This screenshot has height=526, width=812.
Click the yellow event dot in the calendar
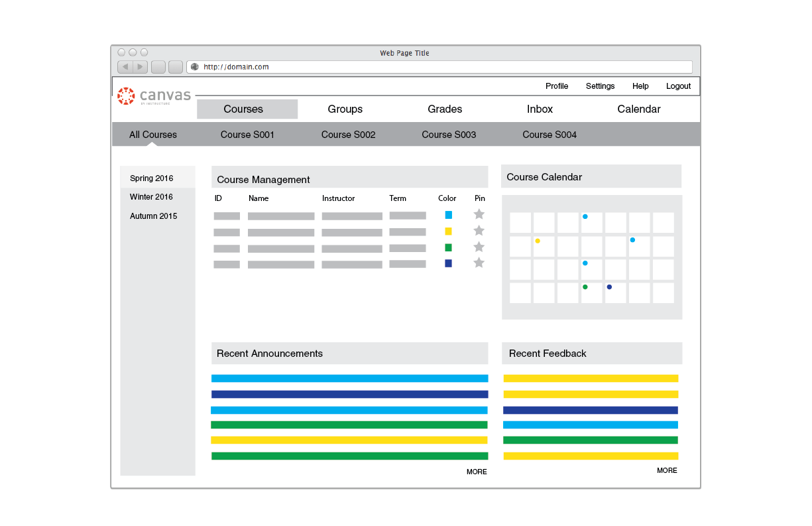538,241
